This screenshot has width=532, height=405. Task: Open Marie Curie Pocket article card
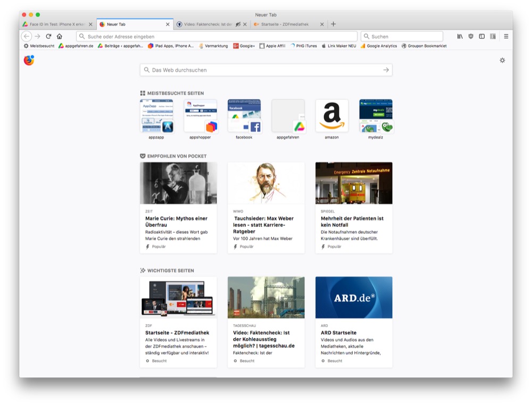pyautogui.click(x=178, y=207)
